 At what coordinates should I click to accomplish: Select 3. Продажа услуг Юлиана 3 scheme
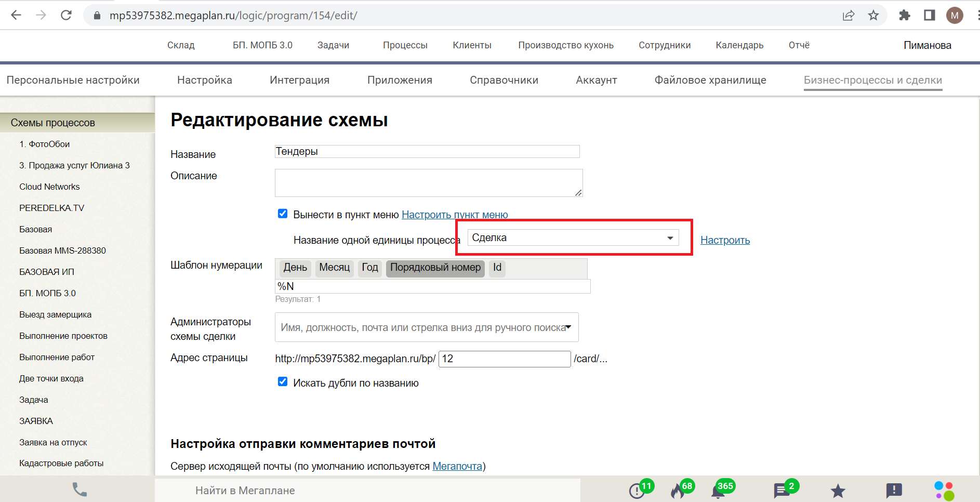pyautogui.click(x=74, y=165)
